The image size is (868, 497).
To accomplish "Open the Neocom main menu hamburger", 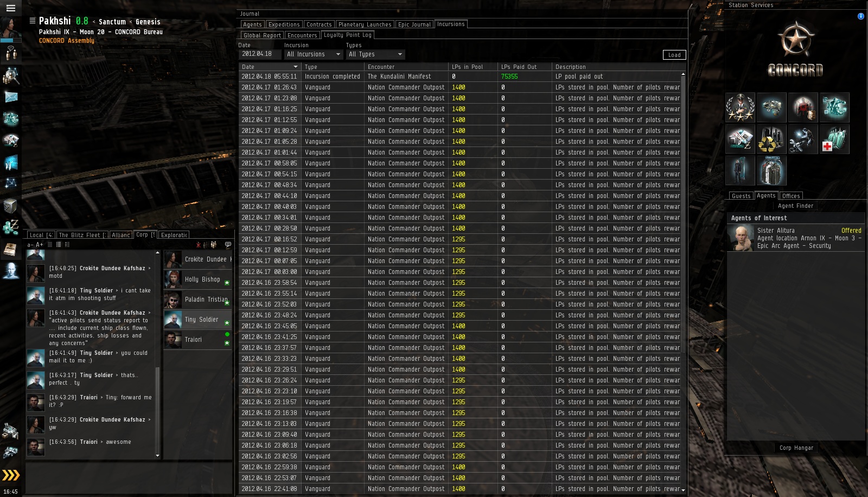I will pyautogui.click(x=10, y=8).
